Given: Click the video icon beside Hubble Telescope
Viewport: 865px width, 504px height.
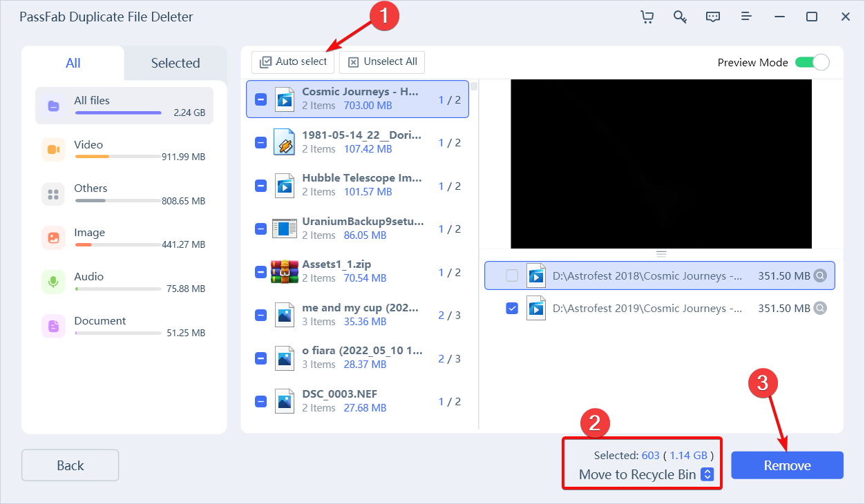Looking at the screenshot, I should click(284, 186).
